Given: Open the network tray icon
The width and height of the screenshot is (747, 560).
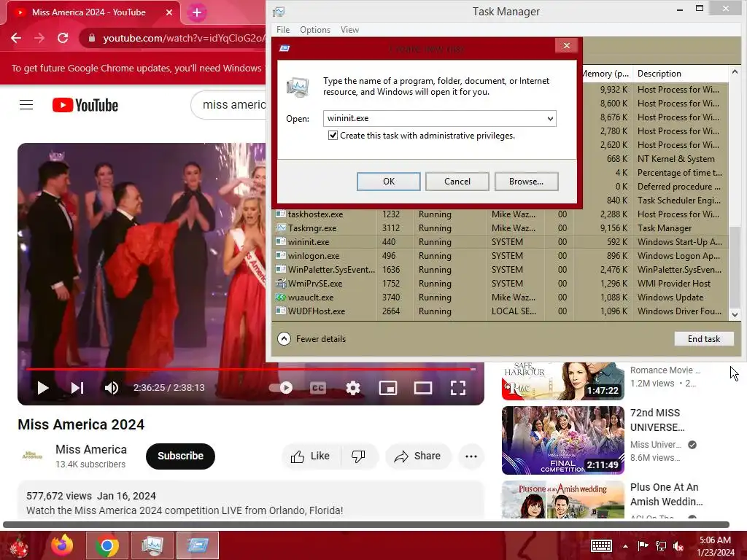Looking at the screenshot, I should point(661,545).
